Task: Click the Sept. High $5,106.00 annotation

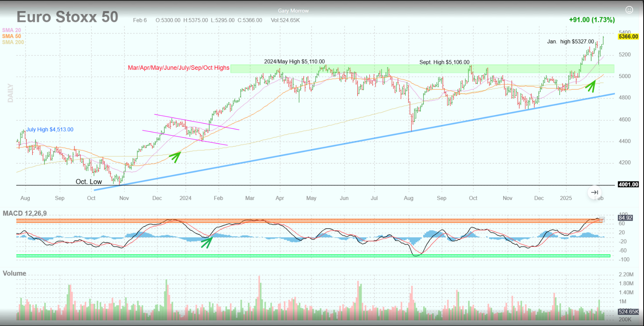Action: (x=445, y=62)
